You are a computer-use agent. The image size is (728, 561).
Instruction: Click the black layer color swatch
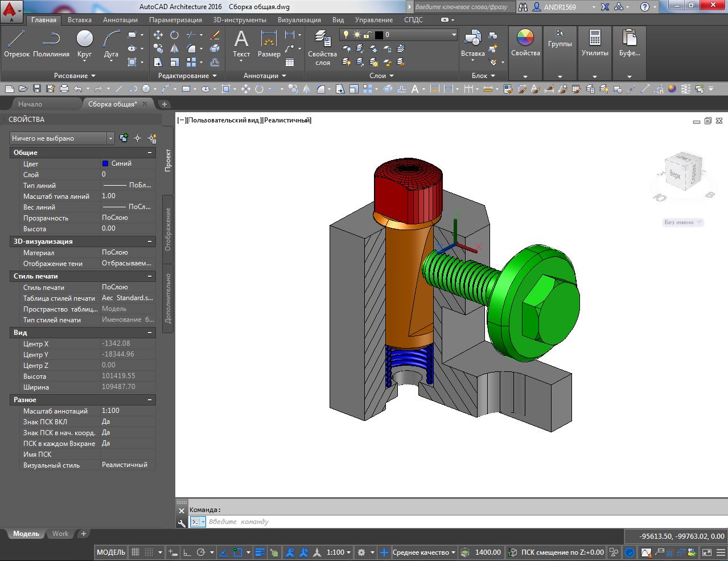(x=379, y=35)
